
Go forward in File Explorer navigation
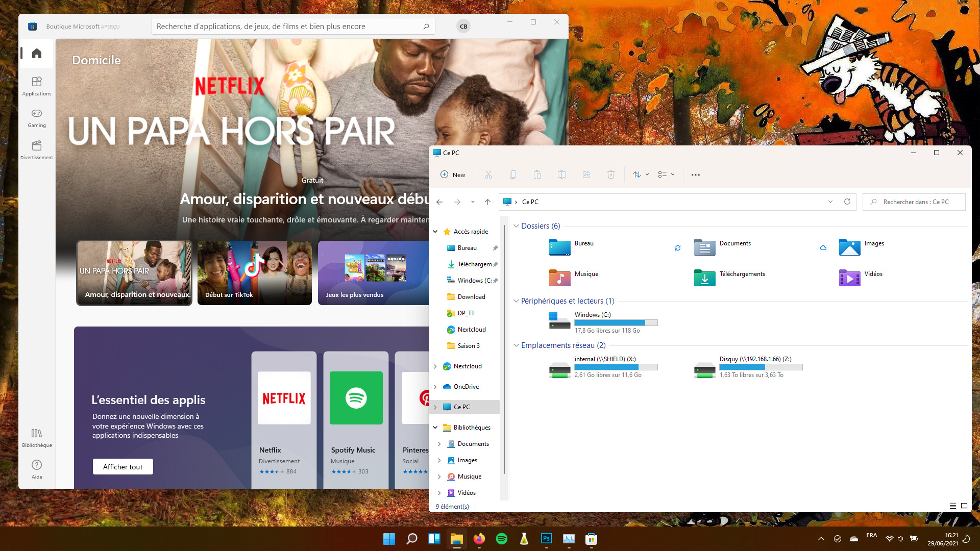pos(457,202)
